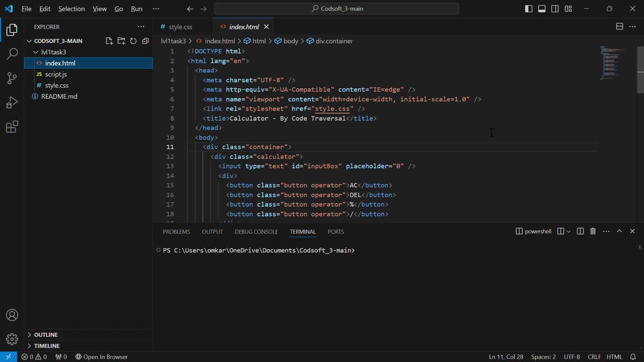Toggle the panel layout icon beside the powershell dropdown
This screenshot has height=362, width=644.
tap(560, 231)
